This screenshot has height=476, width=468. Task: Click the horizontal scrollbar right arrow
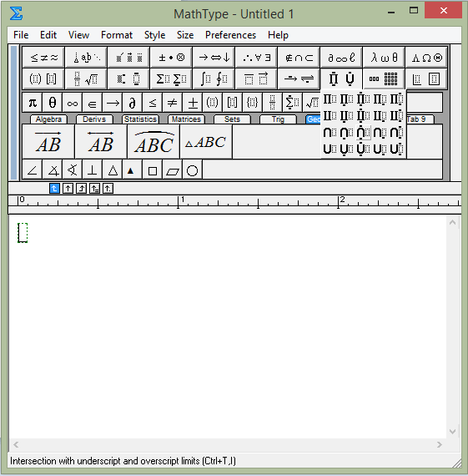440,445
